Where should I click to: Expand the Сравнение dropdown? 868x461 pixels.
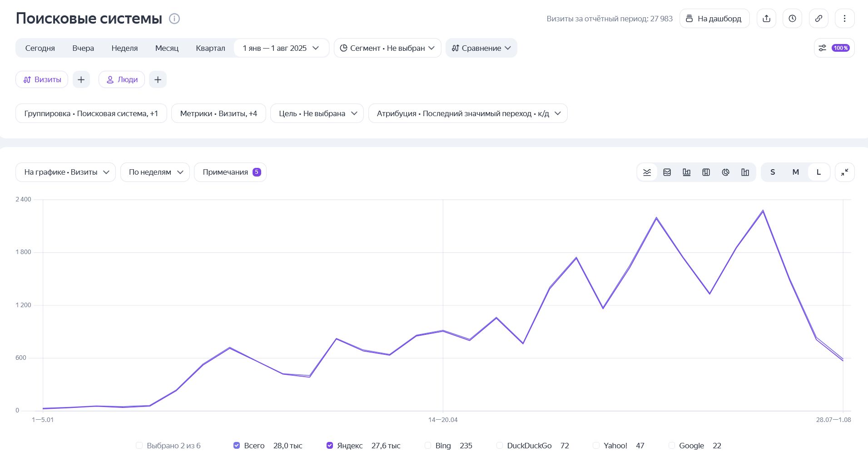[x=481, y=48]
